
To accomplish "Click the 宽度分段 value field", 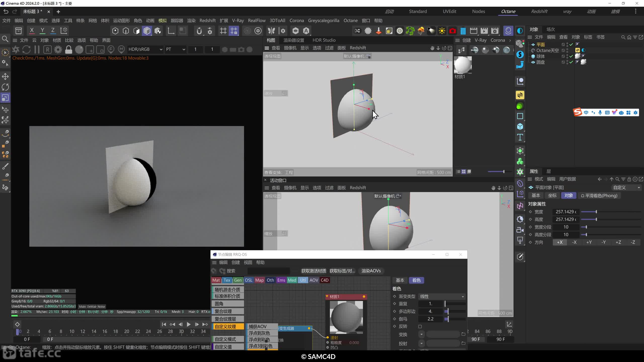I will (x=566, y=227).
